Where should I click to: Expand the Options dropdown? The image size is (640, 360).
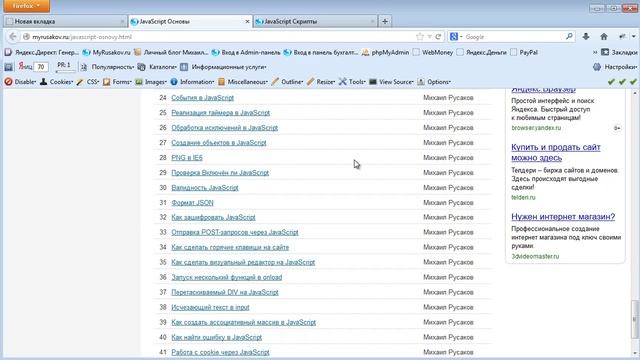tap(434, 82)
